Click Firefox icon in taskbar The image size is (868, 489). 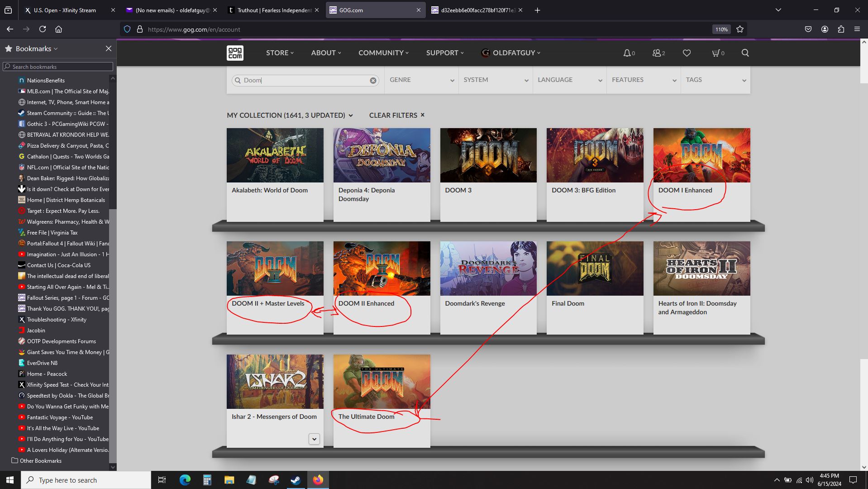point(318,480)
